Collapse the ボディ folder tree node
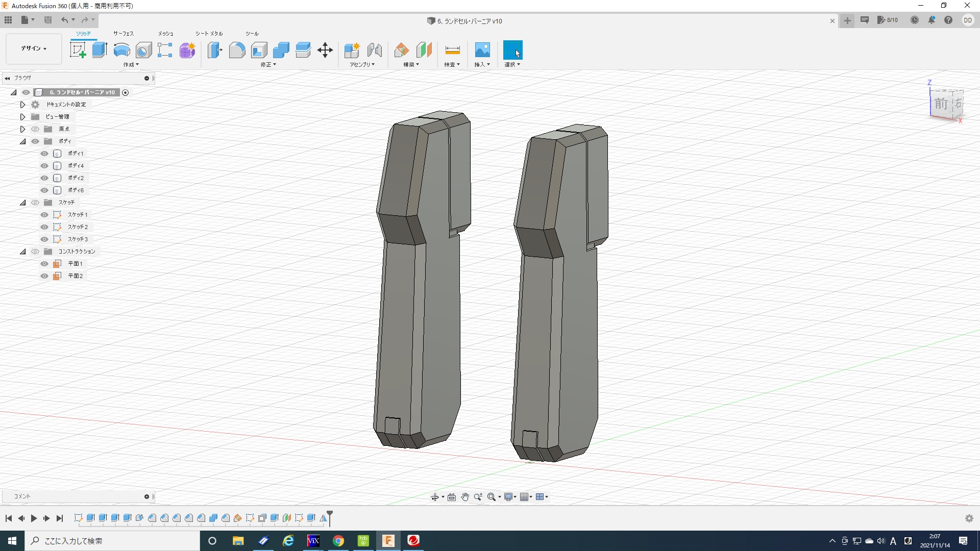 22,141
